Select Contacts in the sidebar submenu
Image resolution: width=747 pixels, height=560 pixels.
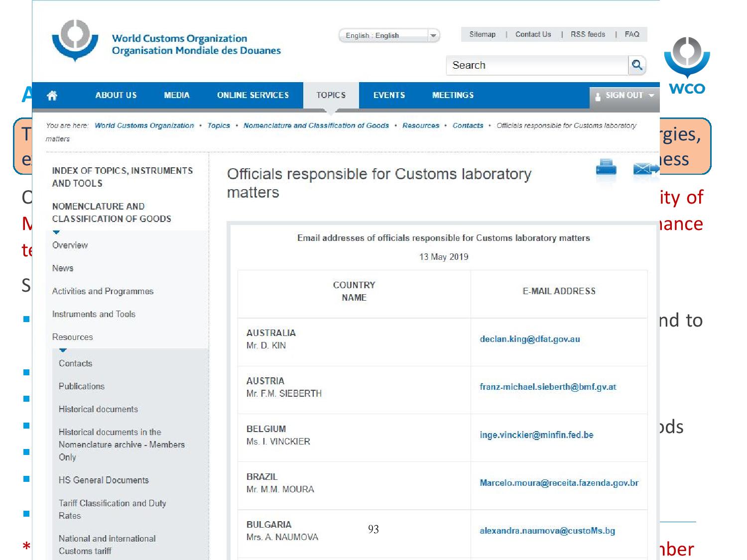coord(75,363)
